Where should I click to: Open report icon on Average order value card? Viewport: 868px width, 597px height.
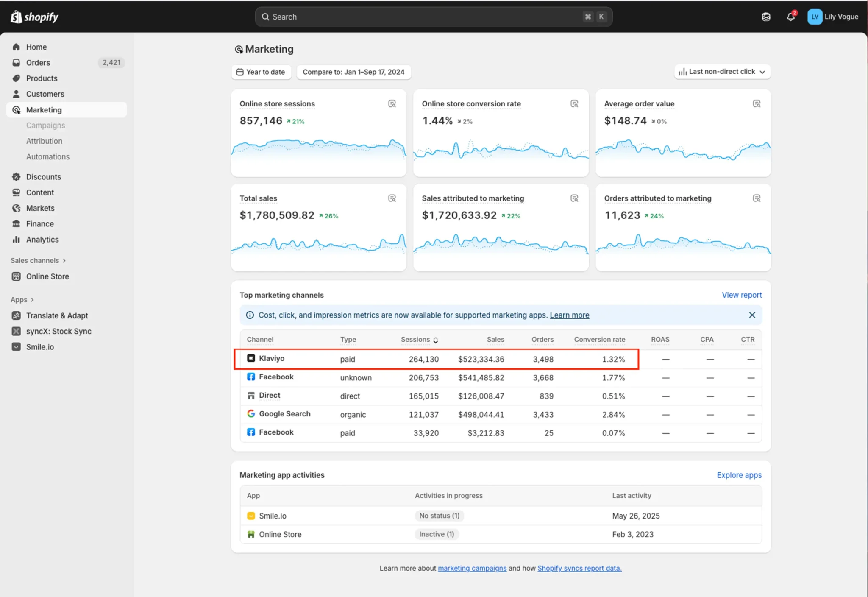(x=757, y=104)
